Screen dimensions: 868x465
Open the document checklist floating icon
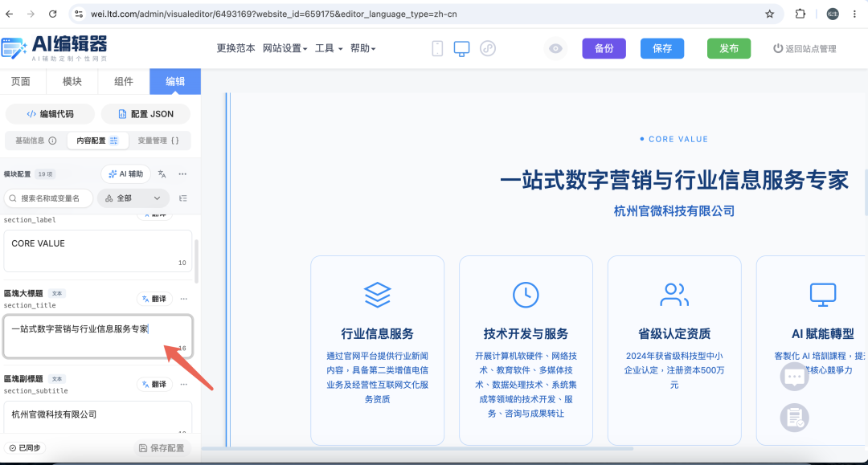tap(794, 418)
